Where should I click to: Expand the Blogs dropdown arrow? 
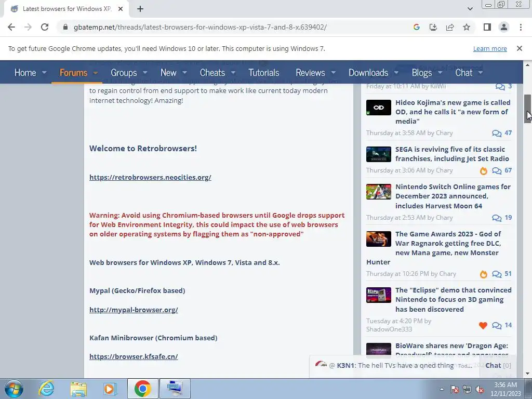(x=440, y=72)
